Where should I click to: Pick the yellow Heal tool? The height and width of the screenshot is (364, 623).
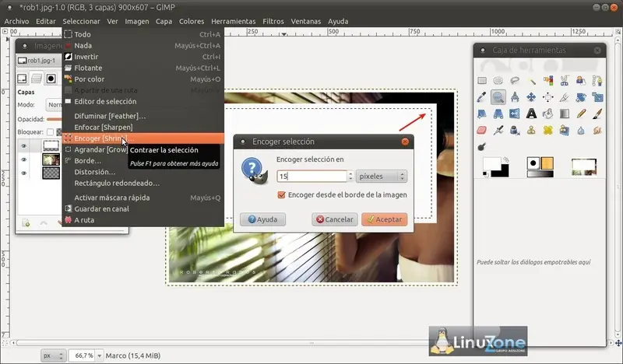[x=548, y=130]
